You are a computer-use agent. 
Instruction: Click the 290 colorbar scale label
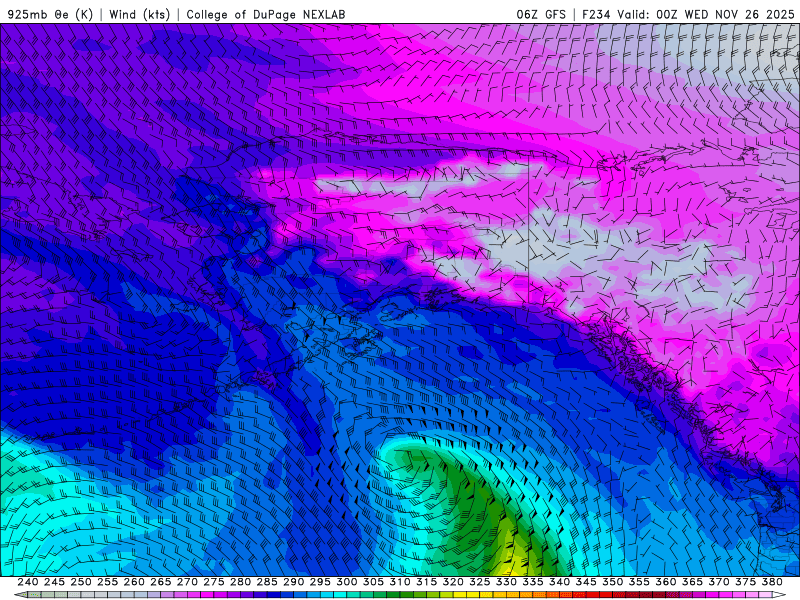tap(293, 582)
